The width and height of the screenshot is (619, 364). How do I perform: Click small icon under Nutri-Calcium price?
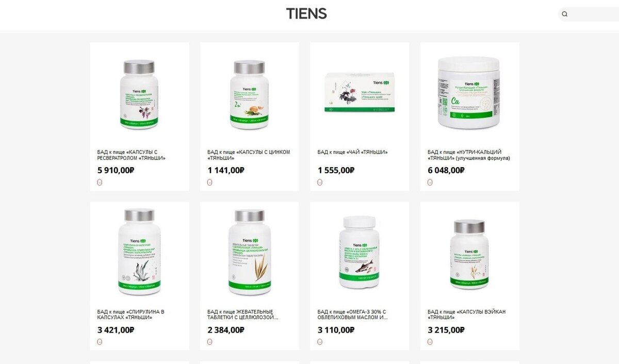tap(430, 182)
